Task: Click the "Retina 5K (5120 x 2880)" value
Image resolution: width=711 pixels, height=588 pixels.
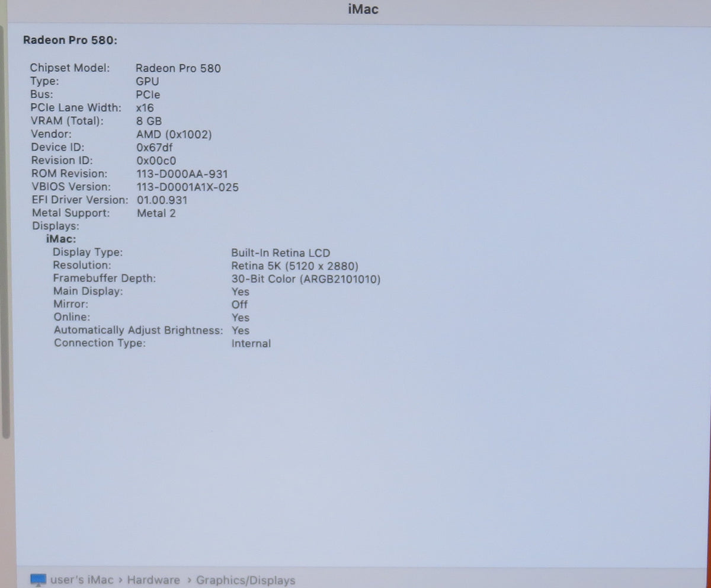Action: point(295,266)
